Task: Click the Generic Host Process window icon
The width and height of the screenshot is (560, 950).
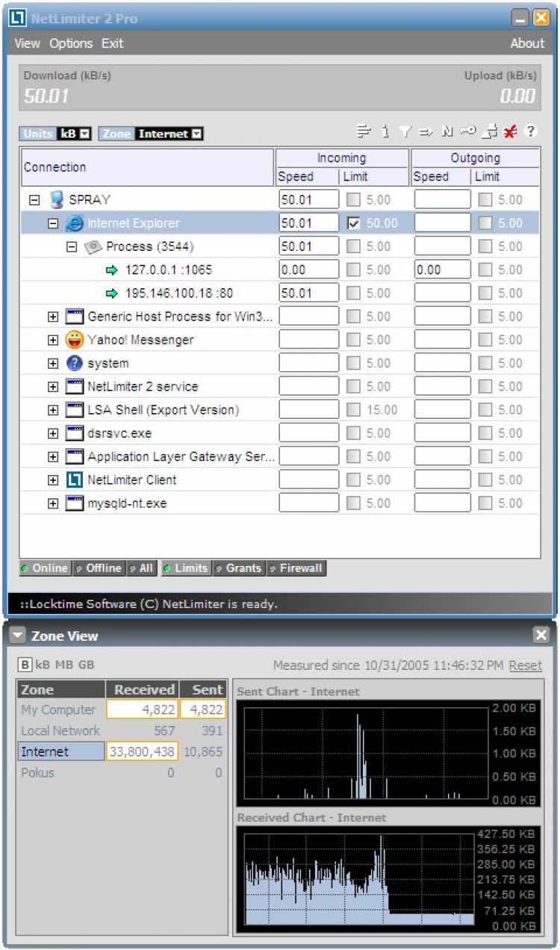Action: tap(75, 316)
